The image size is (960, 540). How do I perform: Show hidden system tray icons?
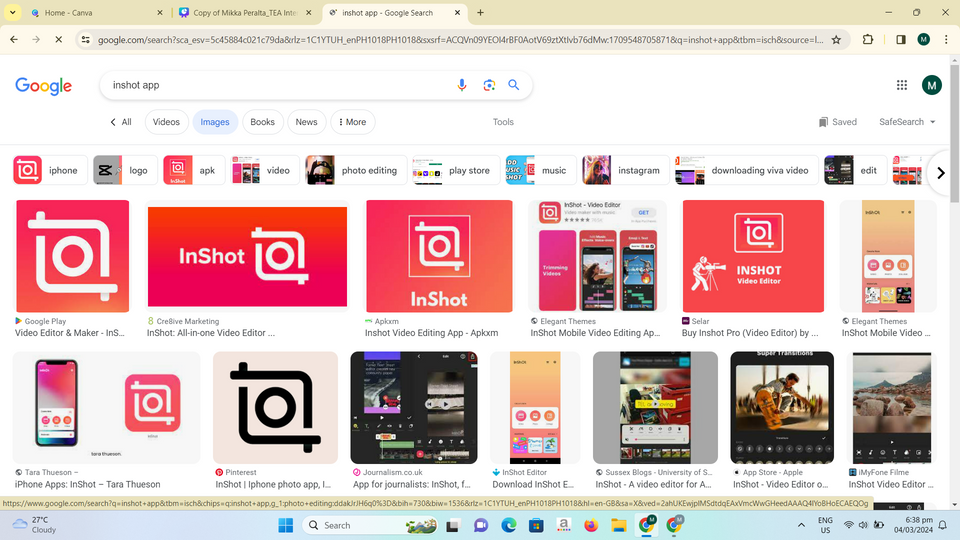(x=801, y=525)
